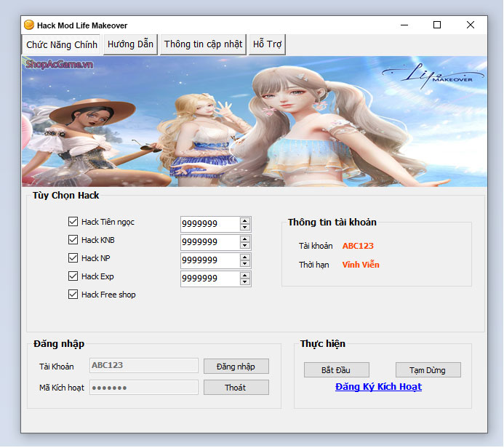
Task: Click the Tạm Dừng button
Action: point(428,370)
